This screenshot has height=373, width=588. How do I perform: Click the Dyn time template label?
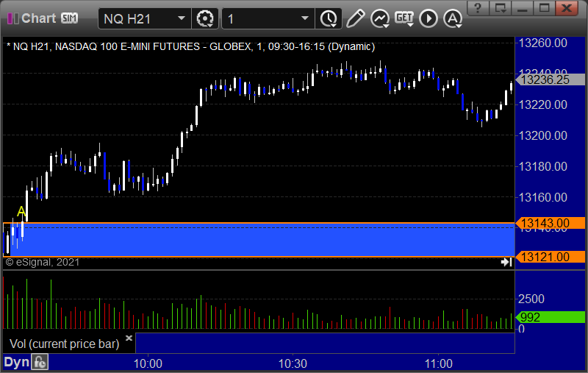tap(16, 362)
